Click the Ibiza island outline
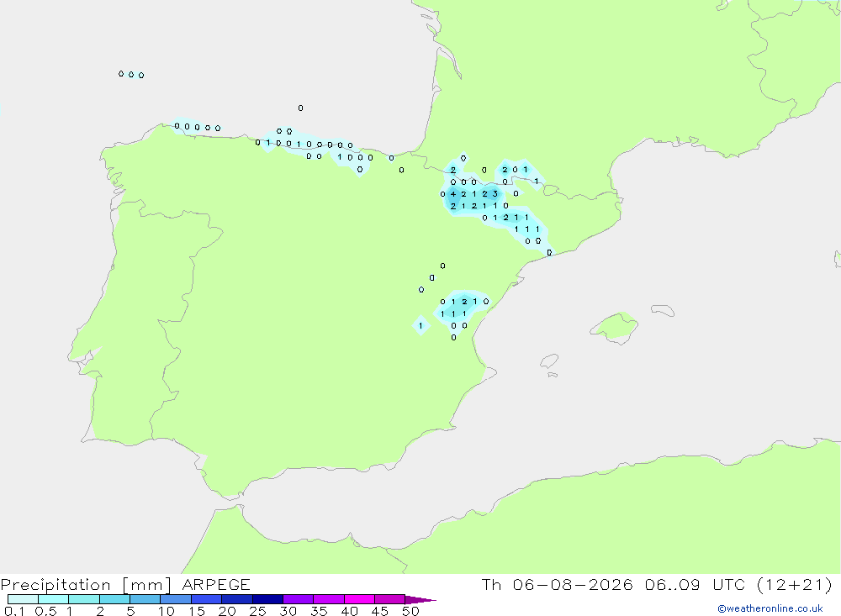841x616 pixels. coord(549,361)
